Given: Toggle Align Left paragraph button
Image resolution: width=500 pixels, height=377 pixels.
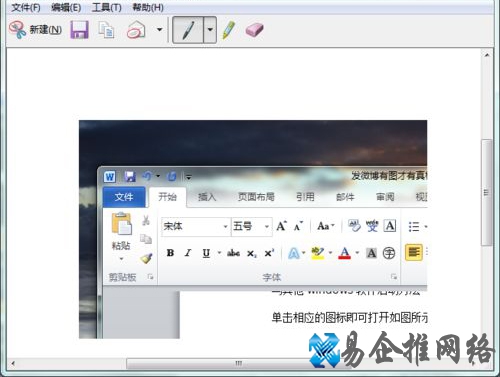Looking at the screenshot, I should [414, 252].
